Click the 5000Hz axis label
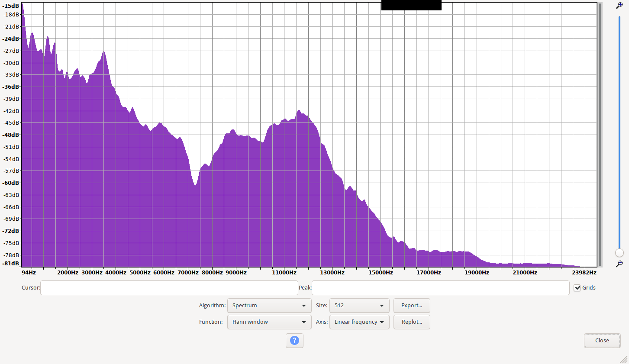 pyautogui.click(x=140, y=273)
